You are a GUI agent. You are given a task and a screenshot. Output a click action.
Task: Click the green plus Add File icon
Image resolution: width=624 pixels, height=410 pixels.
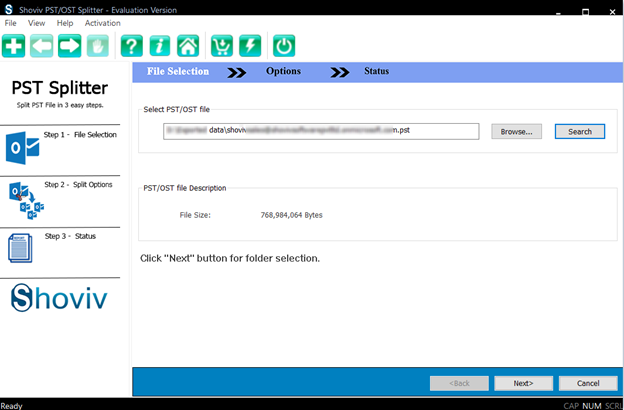point(14,46)
